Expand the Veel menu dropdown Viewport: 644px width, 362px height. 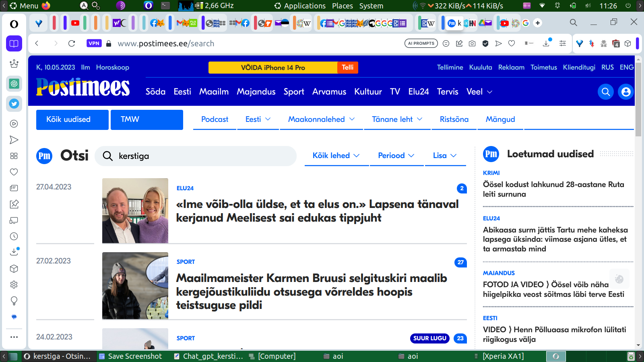[x=479, y=92]
